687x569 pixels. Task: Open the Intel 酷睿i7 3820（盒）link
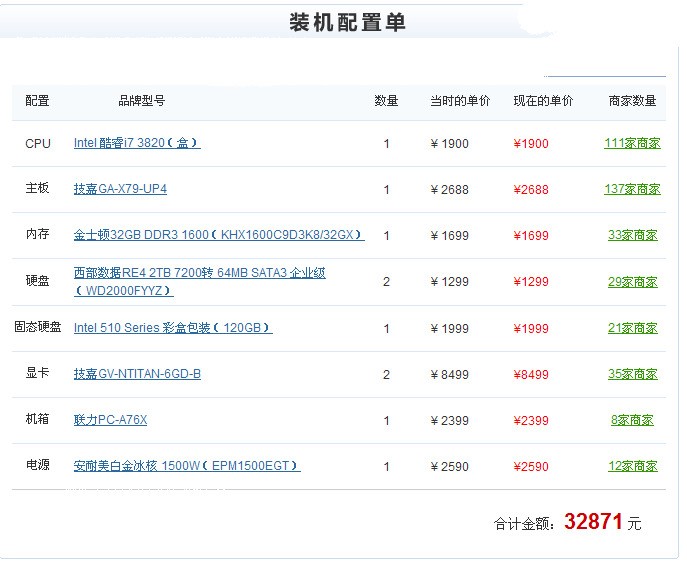137,143
